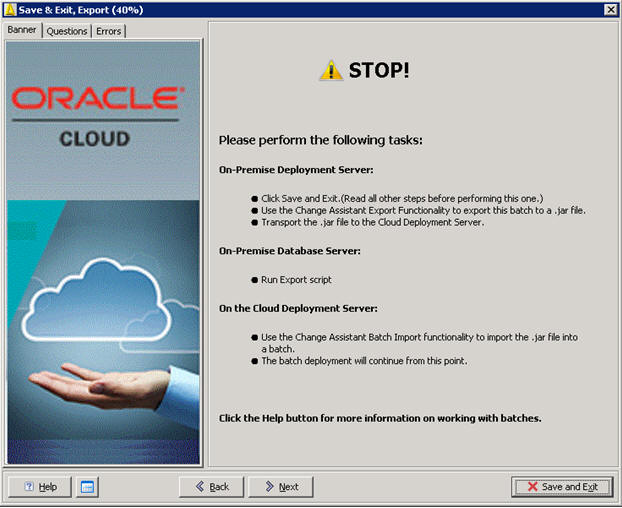Image resolution: width=622 pixels, height=508 pixels.
Task: Click 'The batch deployment will continue' line
Action: (x=364, y=361)
